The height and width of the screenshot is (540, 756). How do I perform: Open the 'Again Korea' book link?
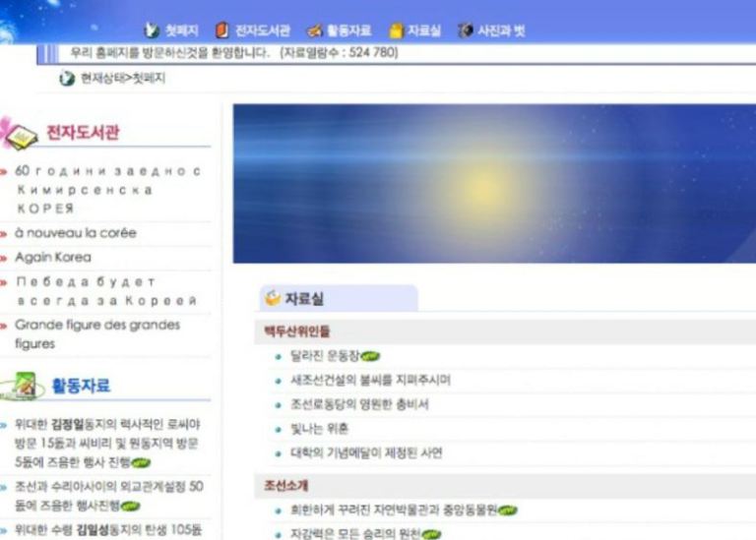[x=52, y=257]
